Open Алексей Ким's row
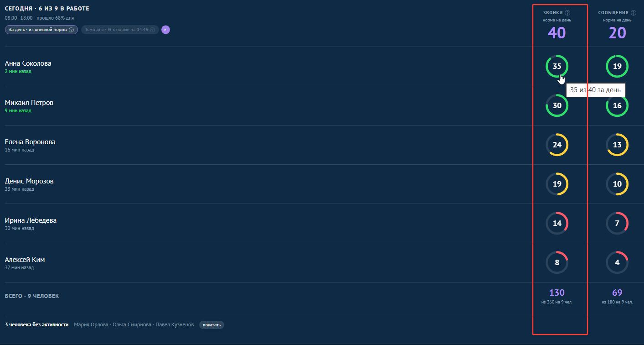The height and width of the screenshot is (345, 644). tap(322, 263)
